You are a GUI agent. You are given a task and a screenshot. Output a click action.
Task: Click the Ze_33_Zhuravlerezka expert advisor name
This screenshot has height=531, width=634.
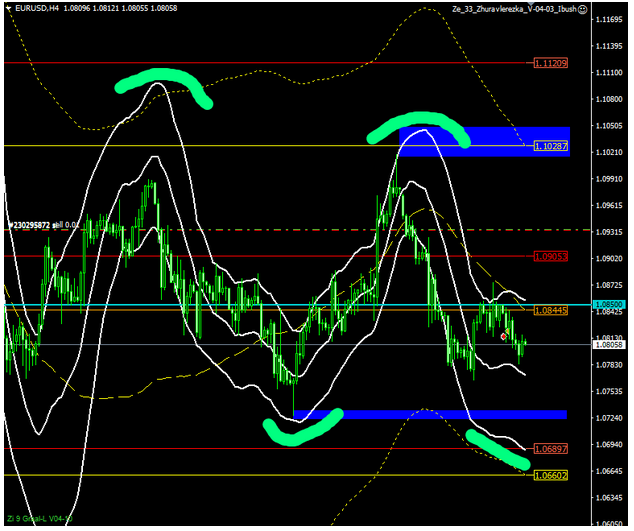click(x=510, y=9)
